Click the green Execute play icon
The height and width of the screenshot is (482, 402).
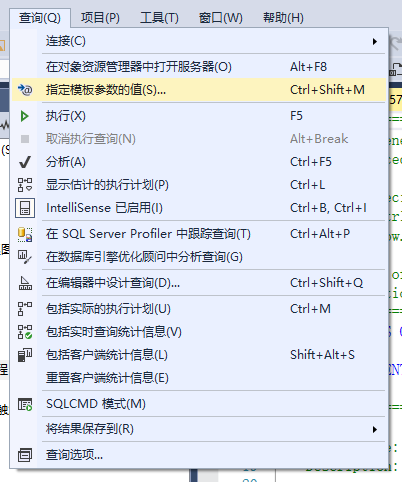click(24, 116)
